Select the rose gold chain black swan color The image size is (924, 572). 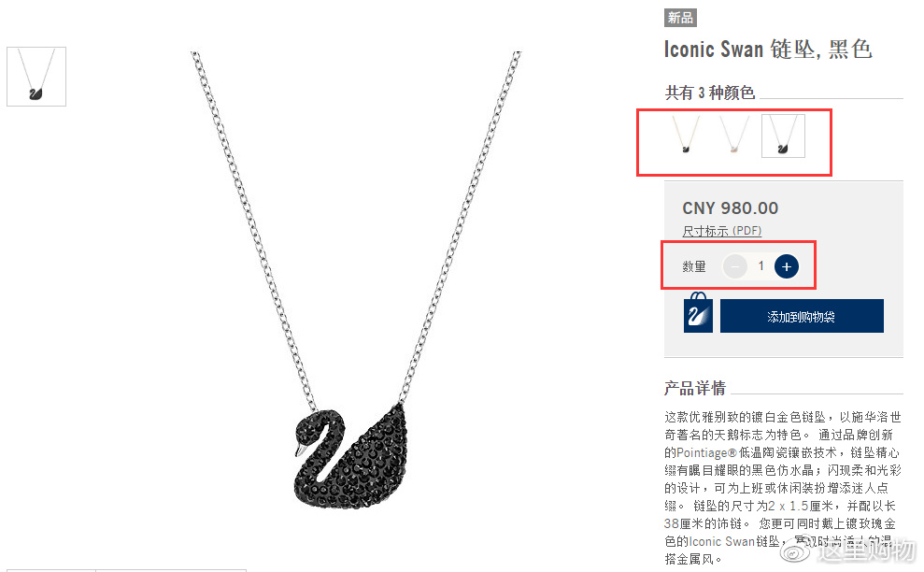pos(686,135)
